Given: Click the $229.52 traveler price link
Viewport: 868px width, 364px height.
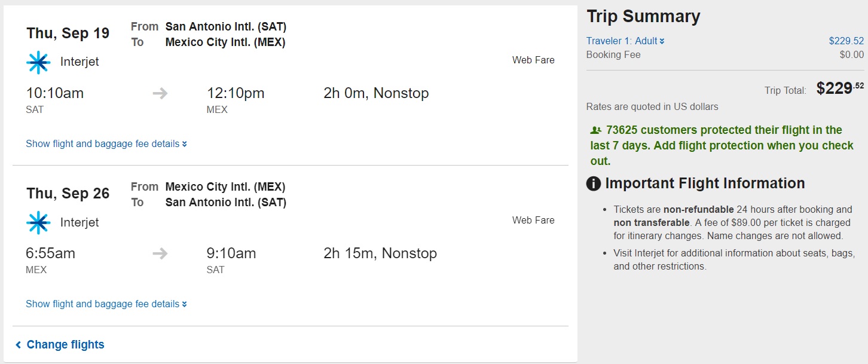Looking at the screenshot, I should coord(846,41).
